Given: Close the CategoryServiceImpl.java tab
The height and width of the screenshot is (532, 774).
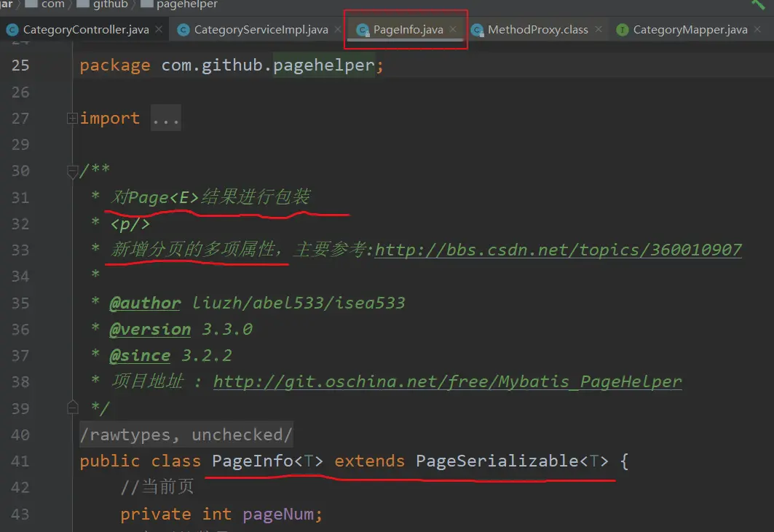Looking at the screenshot, I should point(338,29).
